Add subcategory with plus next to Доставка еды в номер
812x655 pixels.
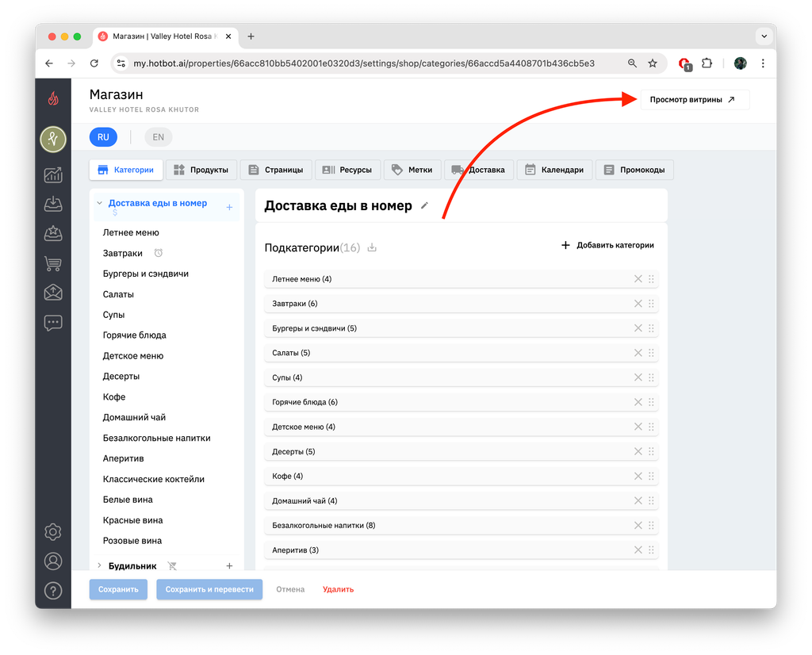coord(229,207)
